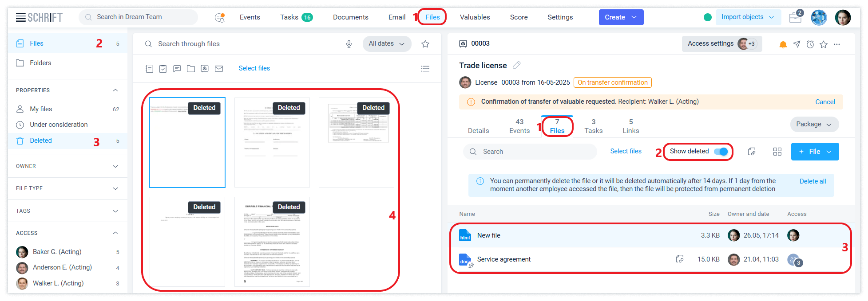Open the Deleted filter in sidebar
The image size is (868, 301).
point(41,141)
